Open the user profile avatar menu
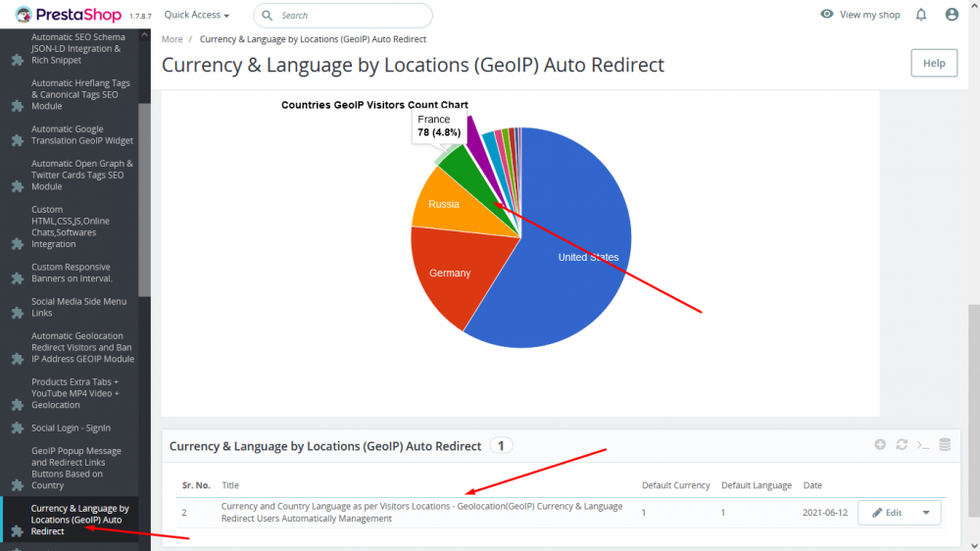The height and width of the screenshot is (551, 980). pyautogui.click(x=952, y=15)
